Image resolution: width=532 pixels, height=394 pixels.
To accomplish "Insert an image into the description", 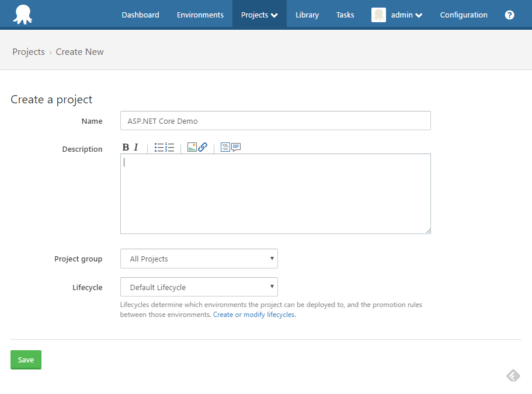I will pos(192,147).
